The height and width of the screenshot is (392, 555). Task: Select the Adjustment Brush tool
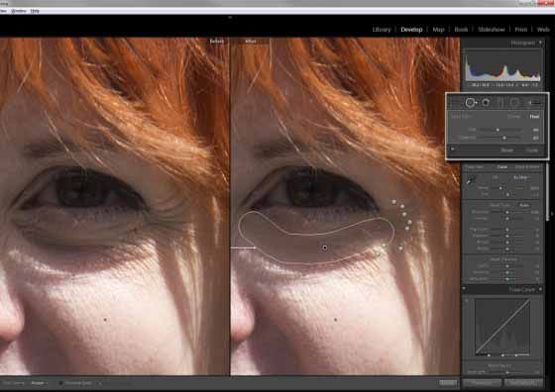(x=534, y=103)
